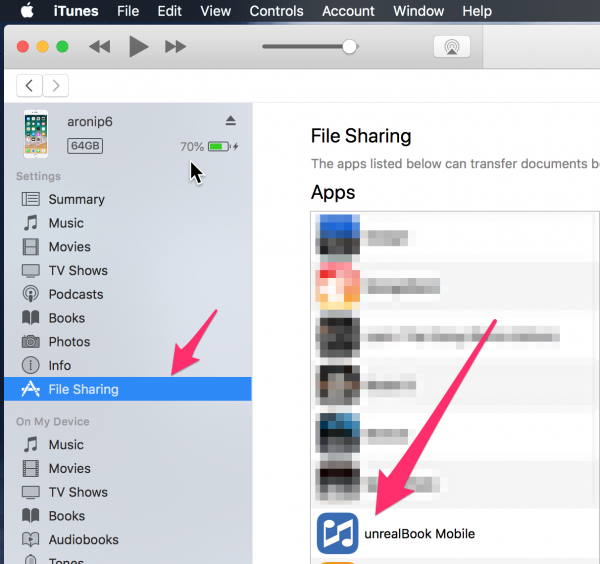
Task: Select the first blurred app in list
Action: point(455,237)
